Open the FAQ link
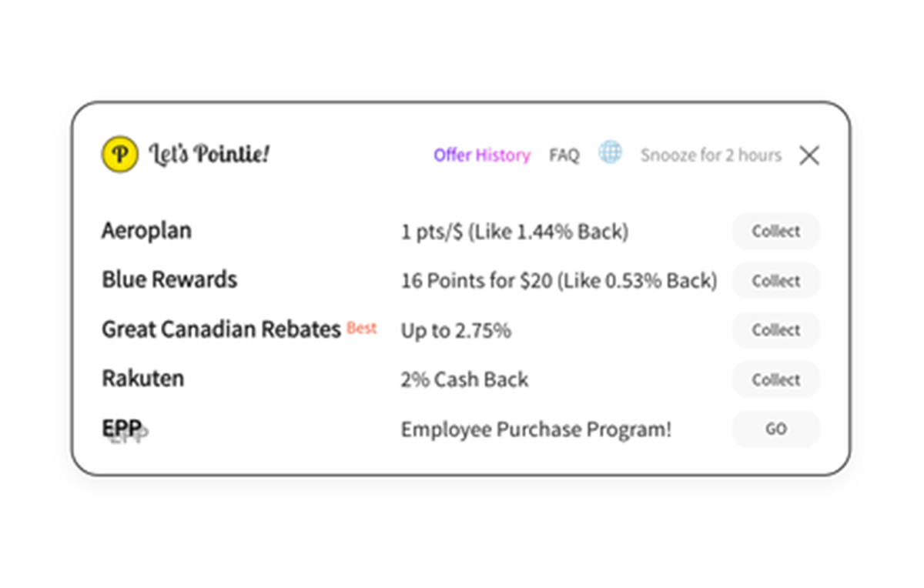924x588 pixels. [x=564, y=155]
